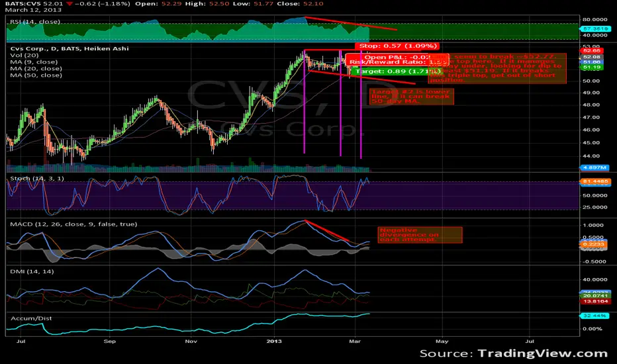Click the Stop: 0.57 (1.09%) label
The height and width of the screenshot is (364, 617).
point(397,46)
